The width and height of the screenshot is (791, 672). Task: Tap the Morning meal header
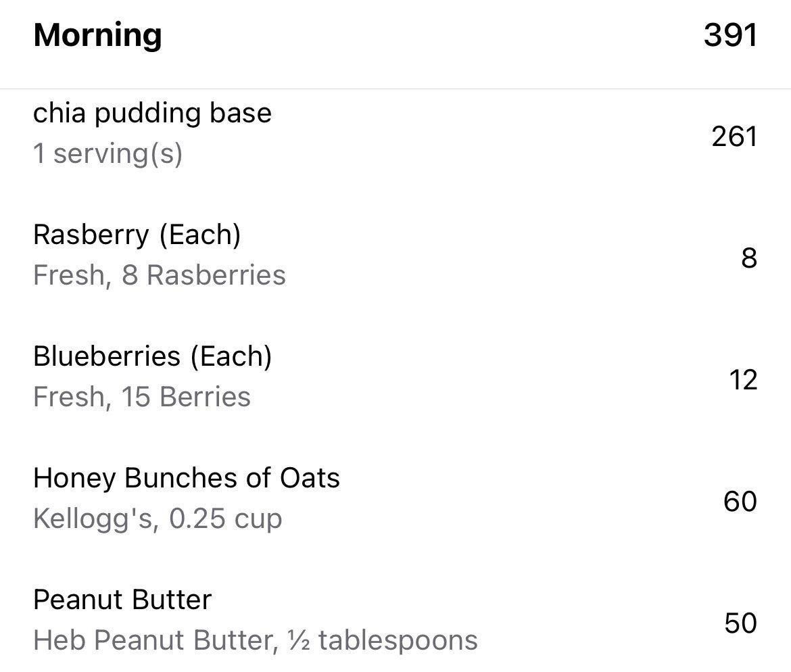(x=97, y=35)
